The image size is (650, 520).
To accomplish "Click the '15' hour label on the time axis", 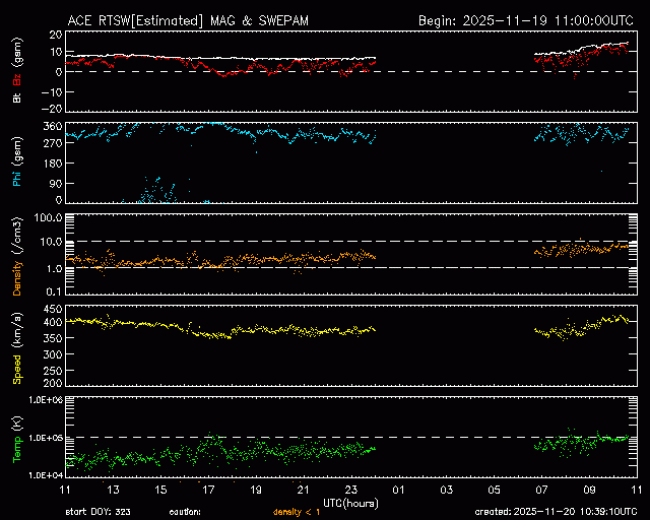I will tap(160, 490).
